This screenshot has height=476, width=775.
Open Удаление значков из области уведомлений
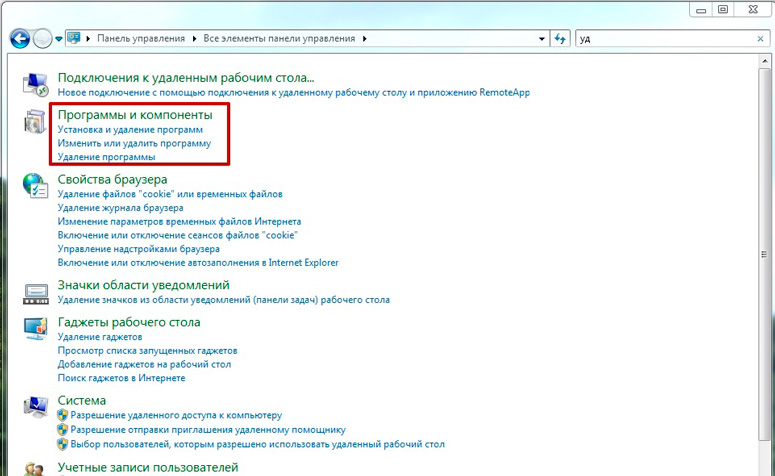tap(223, 300)
